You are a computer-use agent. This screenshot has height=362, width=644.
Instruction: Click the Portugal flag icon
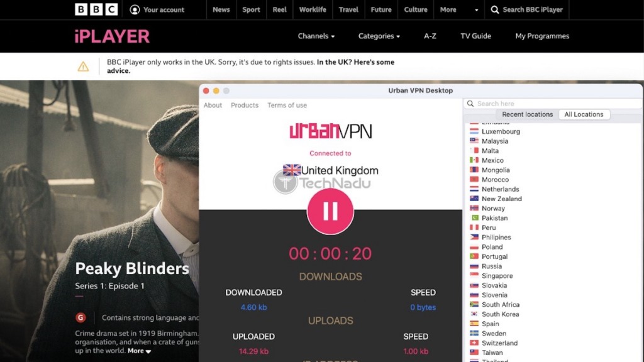tap(474, 256)
